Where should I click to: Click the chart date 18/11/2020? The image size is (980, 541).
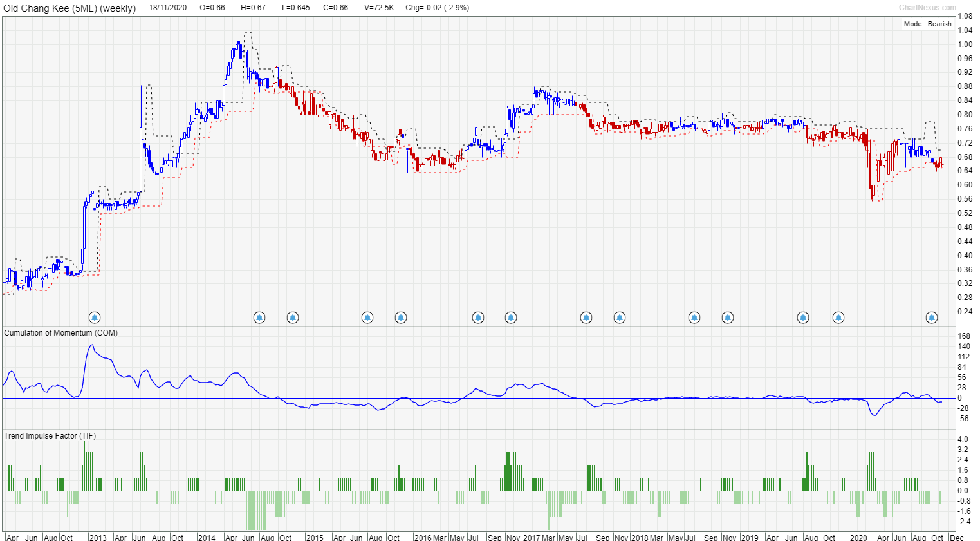(x=168, y=8)
